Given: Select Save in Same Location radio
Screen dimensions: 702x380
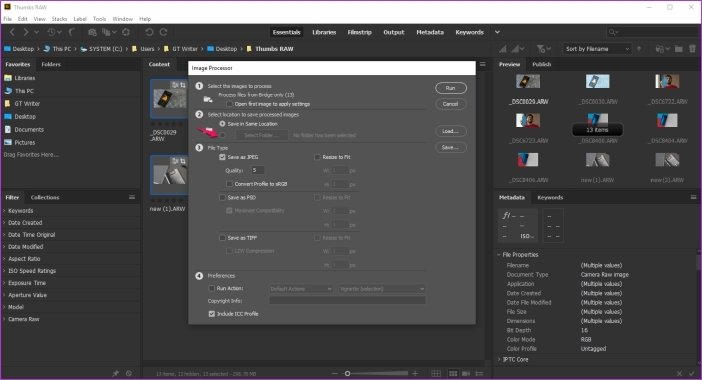Looking at the screenshot, I should 223,124.
